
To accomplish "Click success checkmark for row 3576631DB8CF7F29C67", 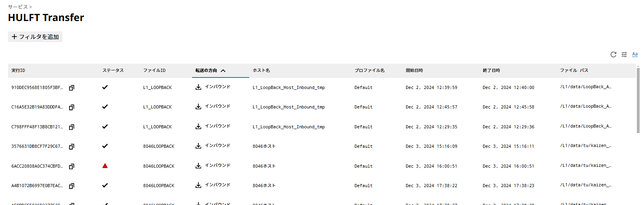I will (105, 146).
